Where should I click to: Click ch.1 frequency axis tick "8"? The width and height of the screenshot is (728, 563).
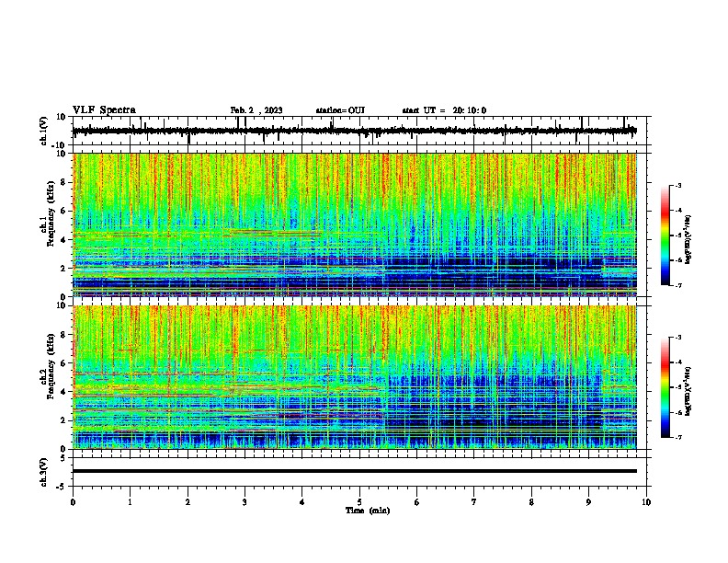pyautogui.click(x=64, y=182)
